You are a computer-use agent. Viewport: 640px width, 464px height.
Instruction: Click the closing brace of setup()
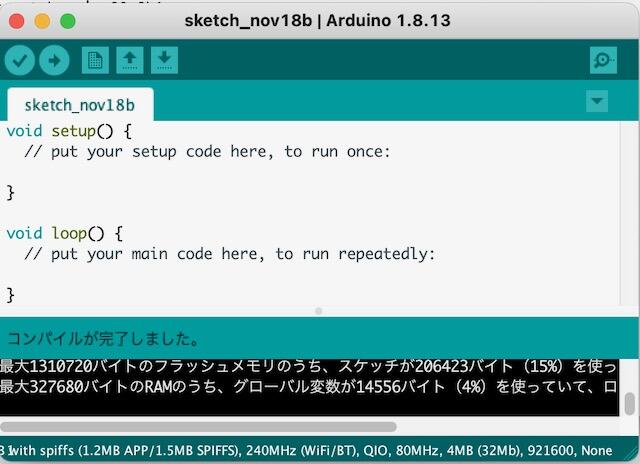pos(11,193)
